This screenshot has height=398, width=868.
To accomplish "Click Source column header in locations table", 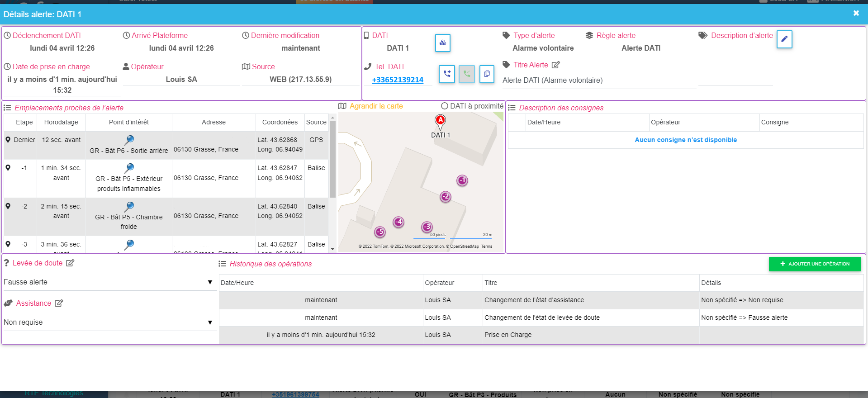I will pyautogui.click(x=316, y=122).
